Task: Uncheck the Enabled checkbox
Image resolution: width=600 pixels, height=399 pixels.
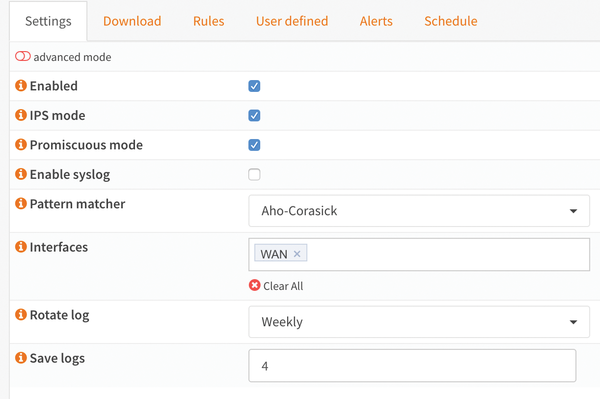Action: (x=254, y=86)
